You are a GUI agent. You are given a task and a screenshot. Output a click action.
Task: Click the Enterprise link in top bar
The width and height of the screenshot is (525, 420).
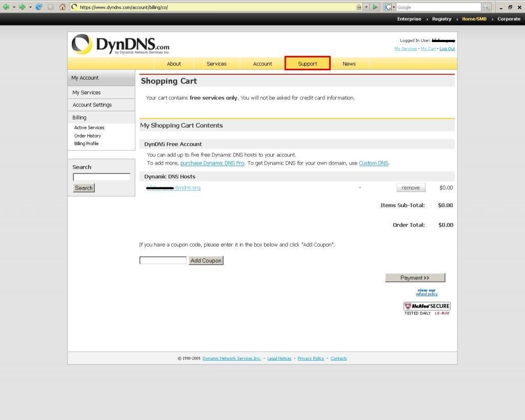409,19
